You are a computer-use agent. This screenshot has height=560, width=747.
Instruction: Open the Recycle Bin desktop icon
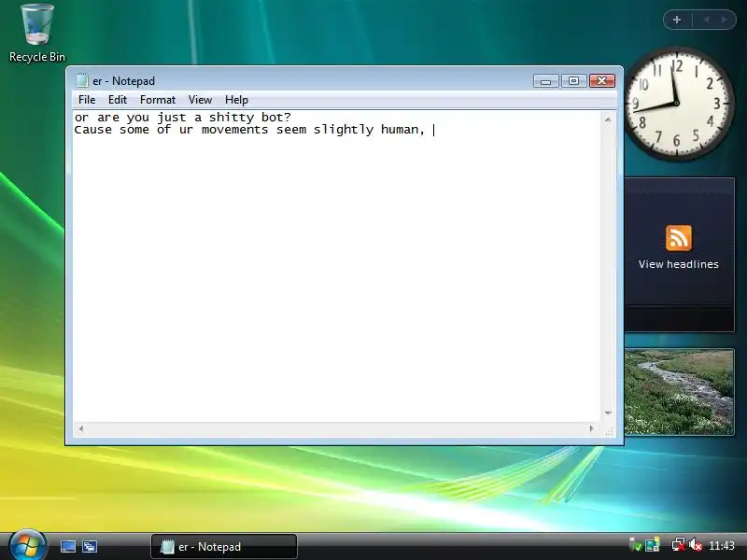[x=37, y=34]
